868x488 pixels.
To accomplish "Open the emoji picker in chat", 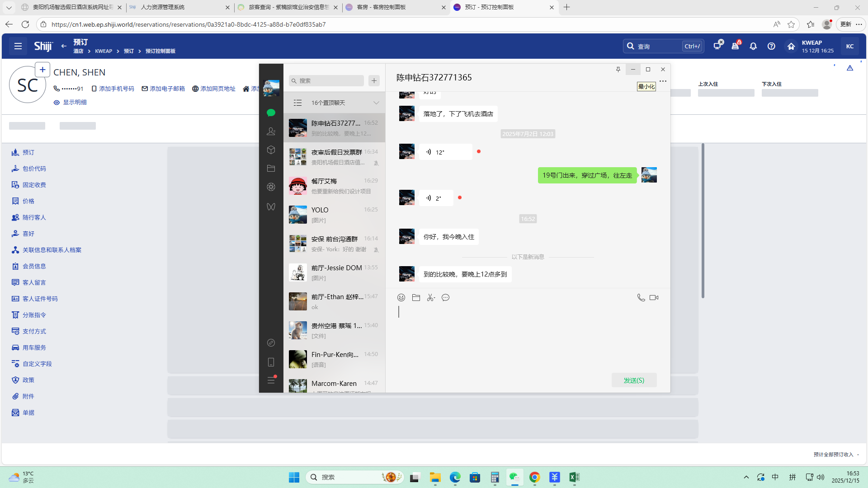I will click(401, 297).
